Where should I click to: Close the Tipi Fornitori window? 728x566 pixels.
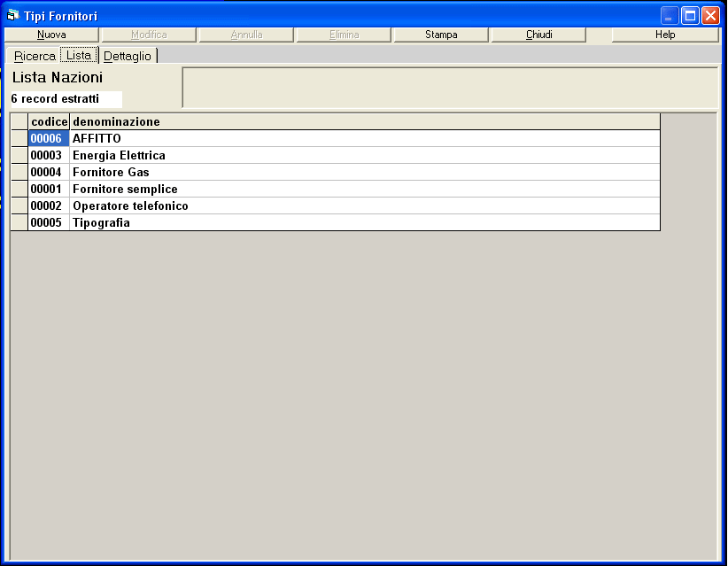pyautogui.click(x=710, y=16)
